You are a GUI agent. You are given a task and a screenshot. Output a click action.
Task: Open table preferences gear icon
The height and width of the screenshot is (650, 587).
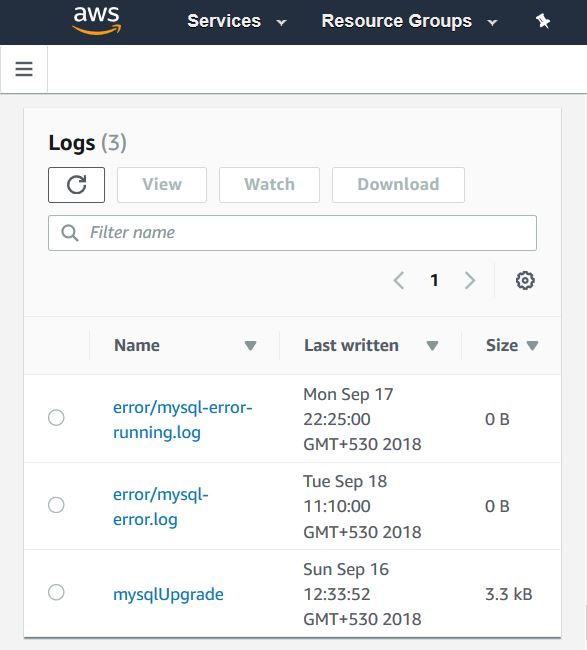(525, 281)
